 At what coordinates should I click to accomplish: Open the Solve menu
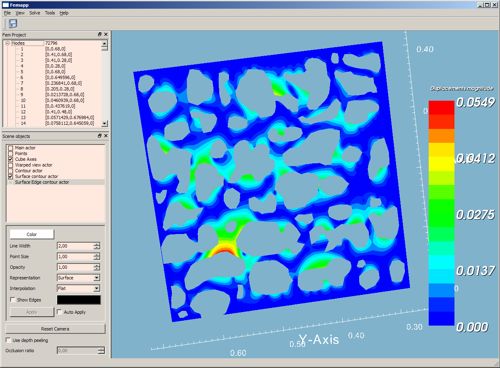tap(35, 13)
